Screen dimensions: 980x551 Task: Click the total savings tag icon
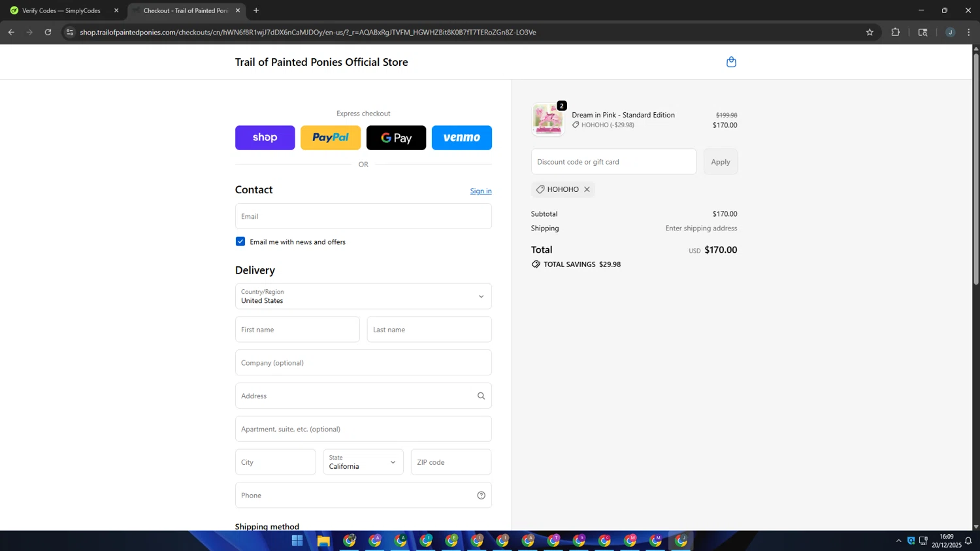click(x=536, y=264)
